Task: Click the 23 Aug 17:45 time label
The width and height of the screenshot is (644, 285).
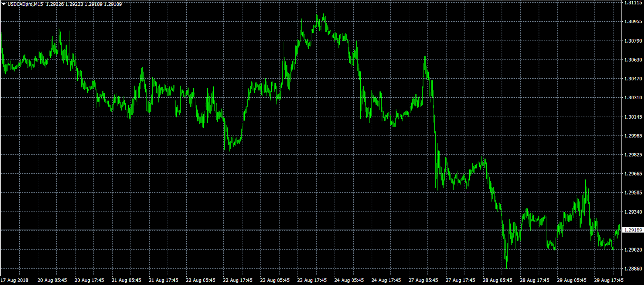Action: (x=312, y=281)
